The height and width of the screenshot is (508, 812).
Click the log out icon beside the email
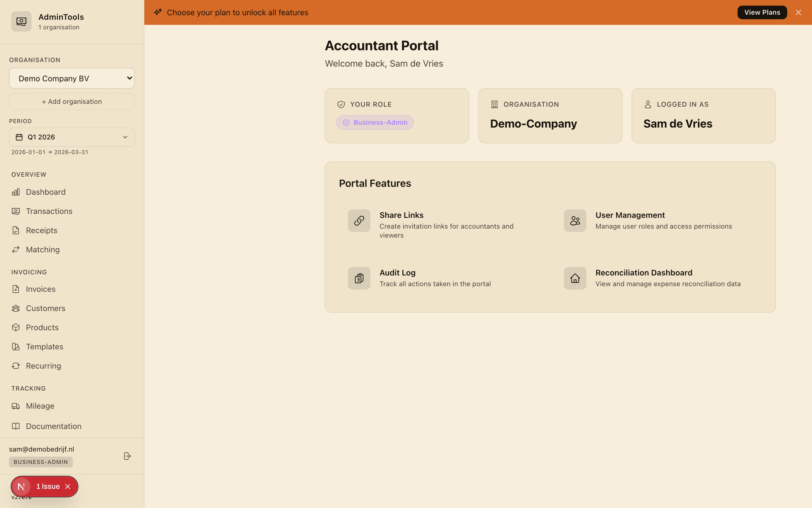click(127, 456)
